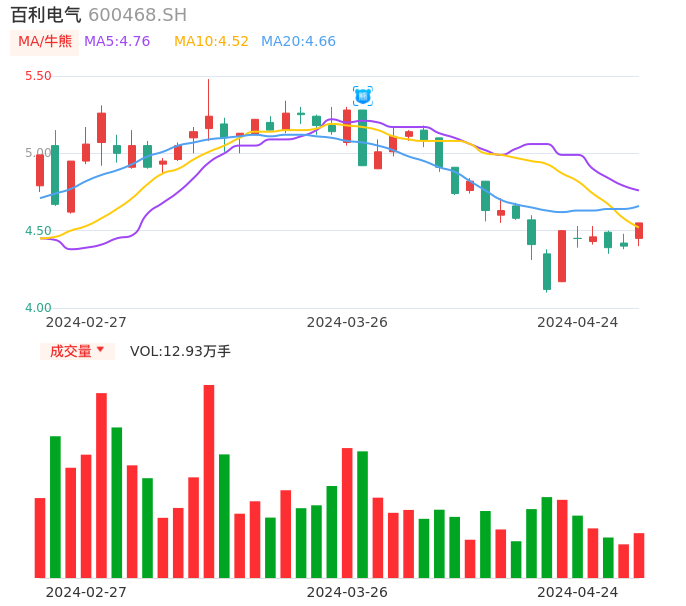
Task: Click the 2024-03-26 date under candlestick chart
Action: point(347,322)
